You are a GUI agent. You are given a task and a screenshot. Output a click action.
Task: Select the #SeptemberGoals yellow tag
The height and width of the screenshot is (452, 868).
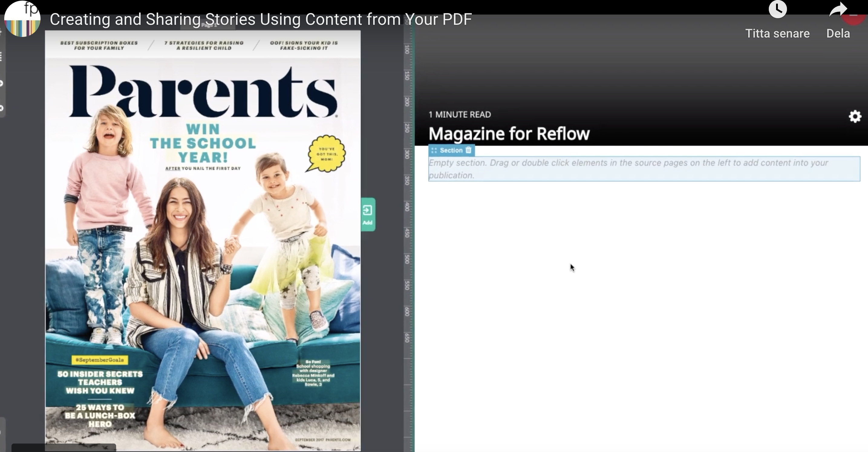pos(100,360)
